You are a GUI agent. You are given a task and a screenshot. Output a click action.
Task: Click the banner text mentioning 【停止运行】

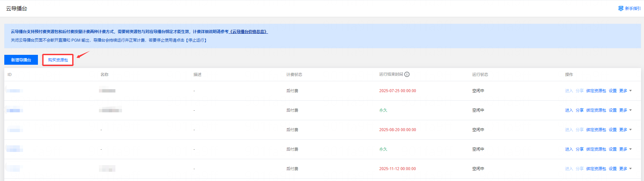tap(109, 40)
